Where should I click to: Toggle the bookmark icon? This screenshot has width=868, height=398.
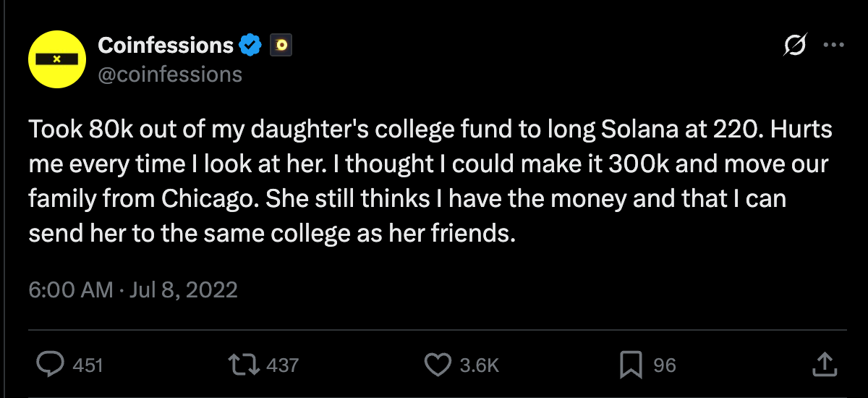tap(631, 365)
